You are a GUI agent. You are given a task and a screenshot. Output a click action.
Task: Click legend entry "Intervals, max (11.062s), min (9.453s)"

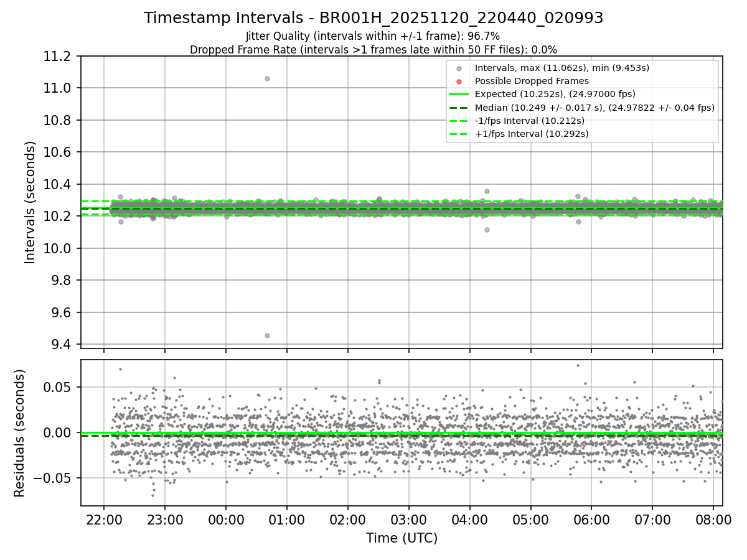tap(562, 68)
